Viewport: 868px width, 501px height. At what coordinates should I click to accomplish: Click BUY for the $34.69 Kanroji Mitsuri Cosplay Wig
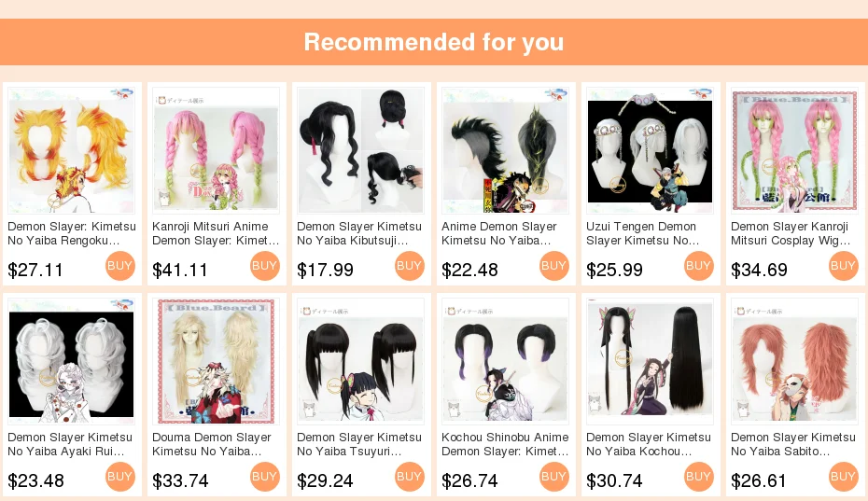coord(844,266)
